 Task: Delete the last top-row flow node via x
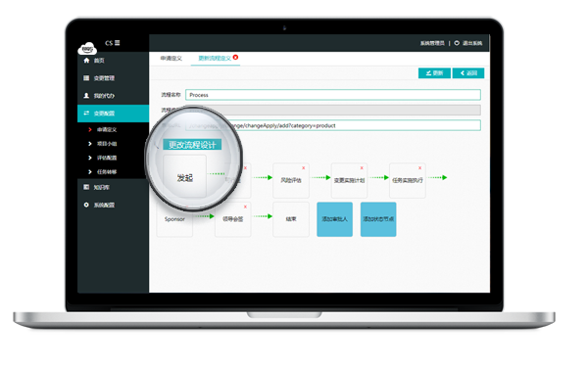point(420,168)
